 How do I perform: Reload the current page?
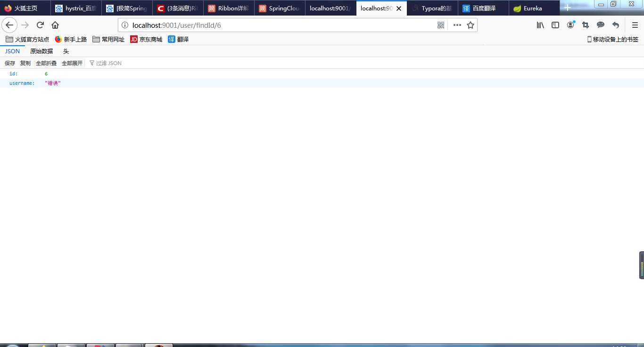(40, 25)
